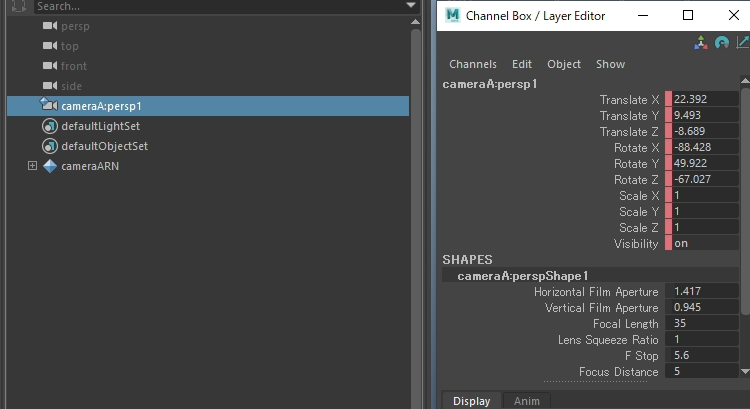Click the Channel Box scrollbar down arrow
Image resolution: width=750 pixels, height=409 pixels.
[x=745, y=371]
